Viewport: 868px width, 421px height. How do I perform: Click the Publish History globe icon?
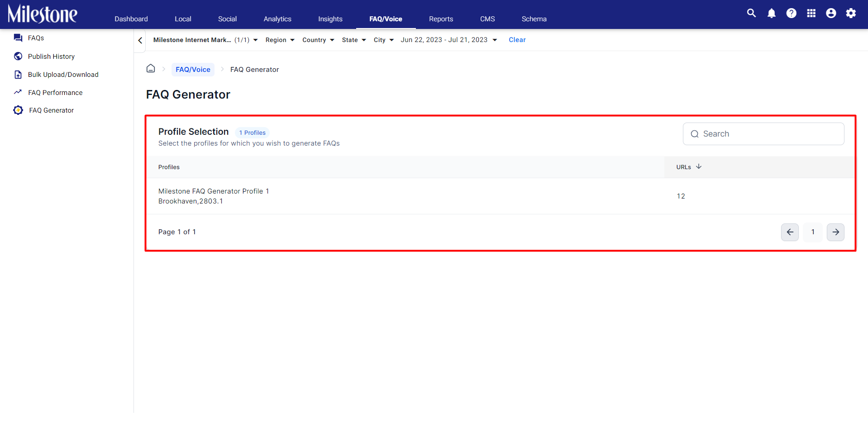[18, 56]
